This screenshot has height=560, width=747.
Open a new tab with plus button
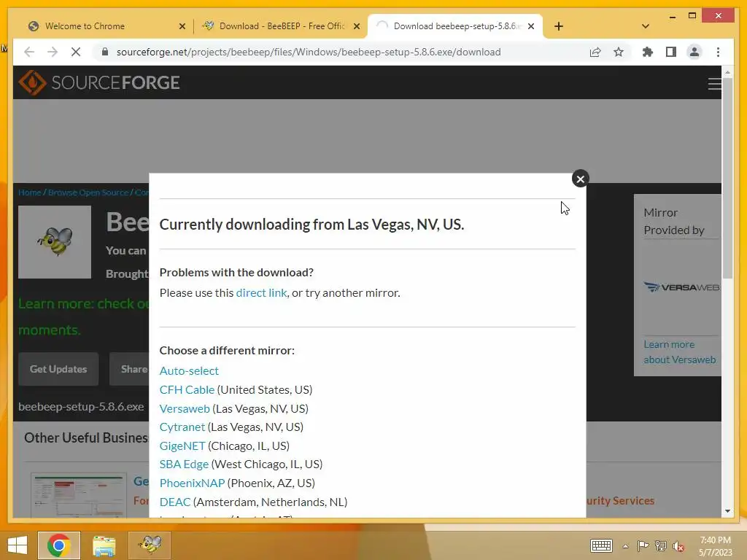coord(559,26)
